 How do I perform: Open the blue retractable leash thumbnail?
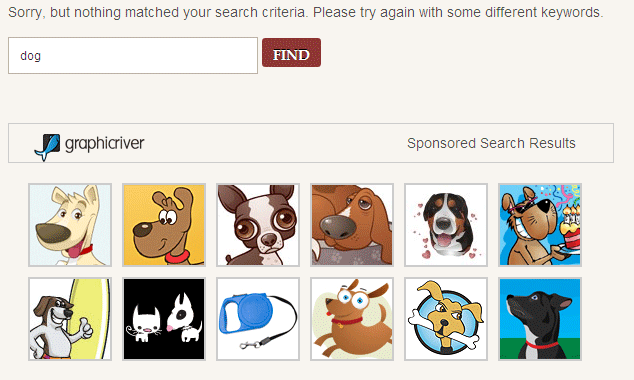click(258, 319)
